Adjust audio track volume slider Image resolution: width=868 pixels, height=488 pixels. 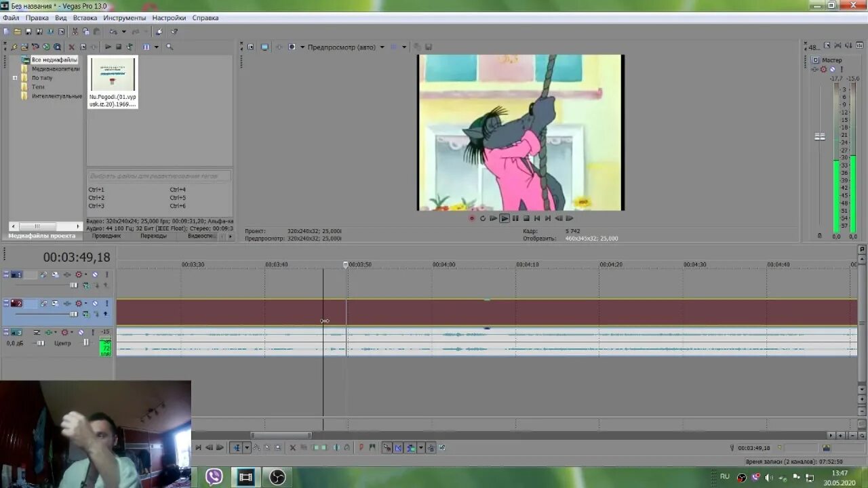click(x=41, y=343)
